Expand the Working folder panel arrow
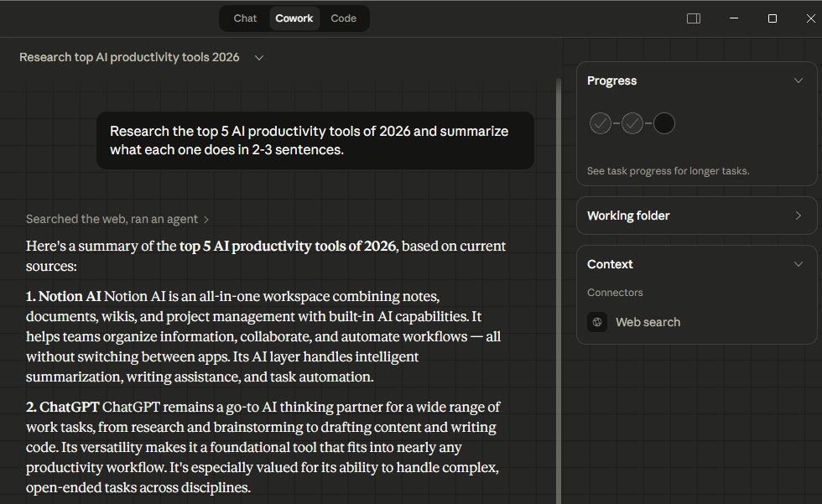Screen dimensions: 822x504 pyautogui.click(x=799, y=216)
